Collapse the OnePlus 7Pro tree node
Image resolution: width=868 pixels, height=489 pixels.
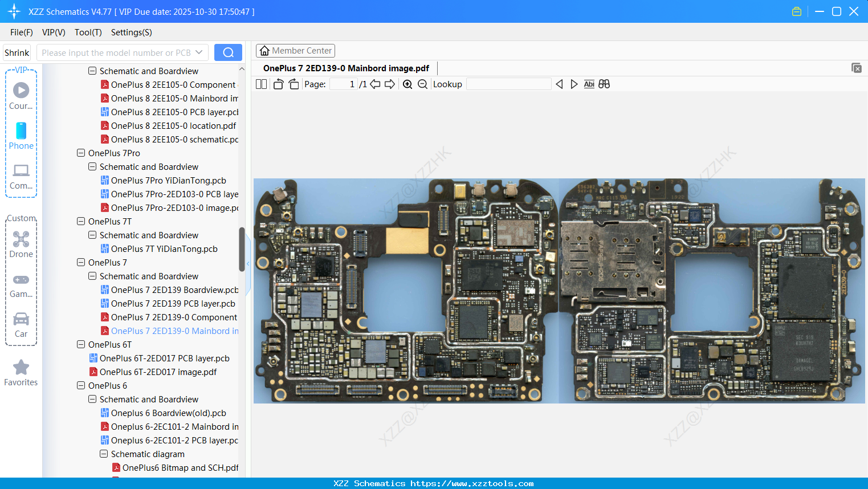[80, 153]
